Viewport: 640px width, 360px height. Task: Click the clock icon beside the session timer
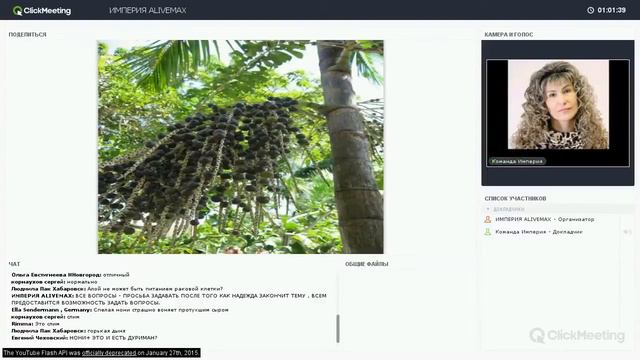point(590,10)
